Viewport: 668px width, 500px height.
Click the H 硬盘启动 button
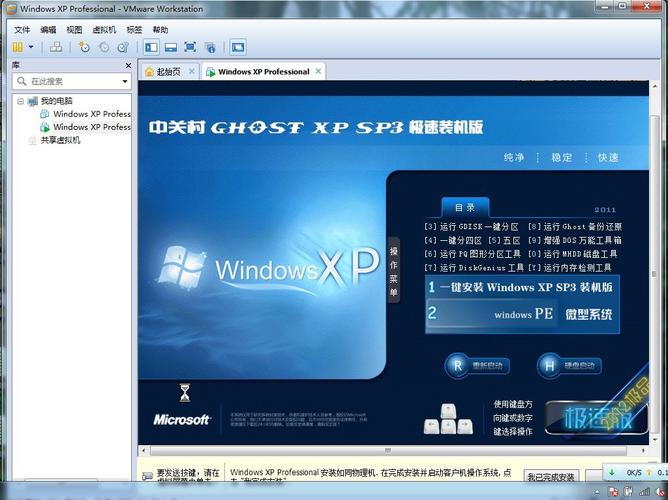click(x=569, y=365)
